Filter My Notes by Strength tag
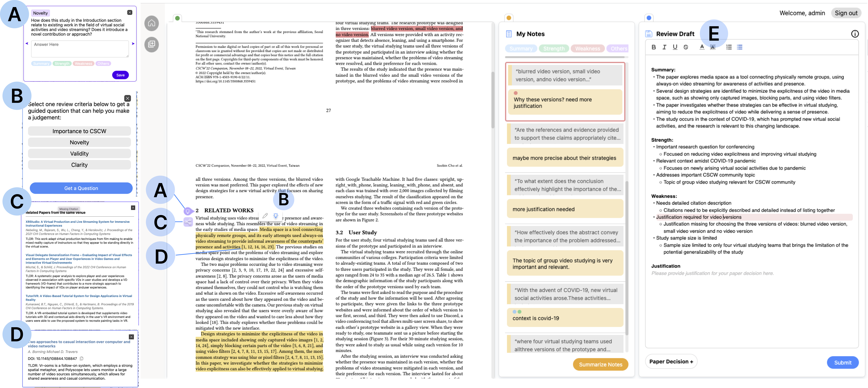This screenshot has height=388, width=868. [x=554, y=49]
